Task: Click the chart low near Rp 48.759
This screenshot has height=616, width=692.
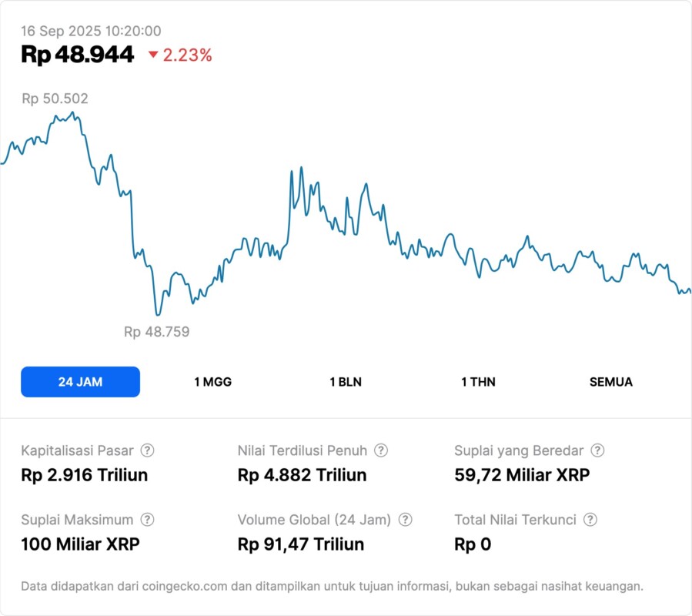Action: [x=158, y=314]
